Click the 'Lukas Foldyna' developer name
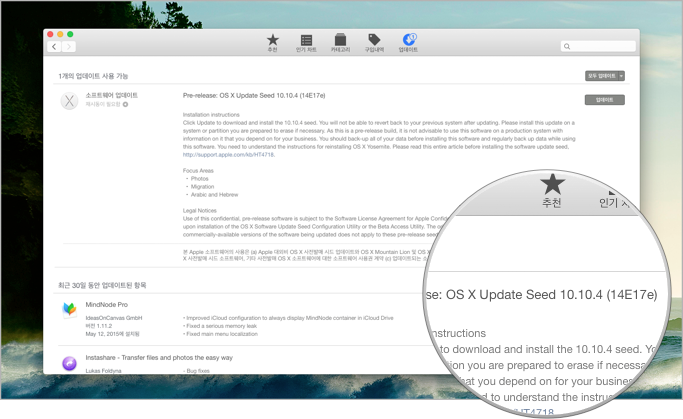The width and height of the screenshot is (683, 419). (x=104, y=371)
